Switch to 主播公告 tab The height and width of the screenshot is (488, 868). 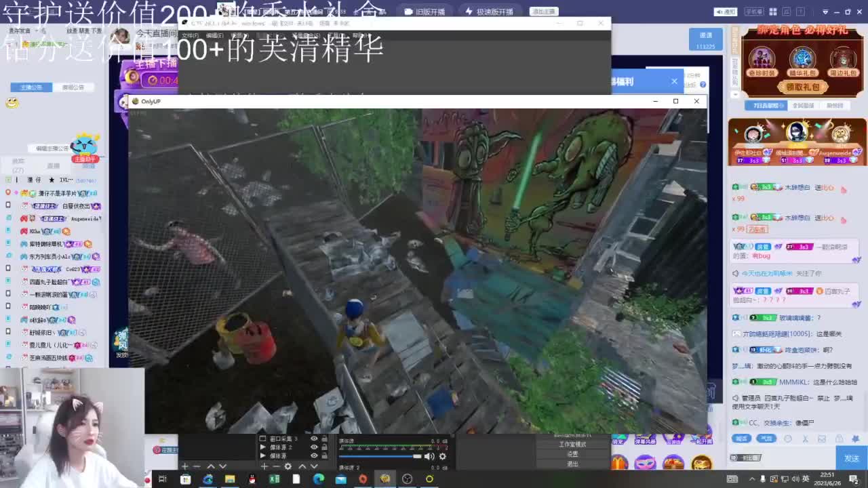click(x=31, y=87)
